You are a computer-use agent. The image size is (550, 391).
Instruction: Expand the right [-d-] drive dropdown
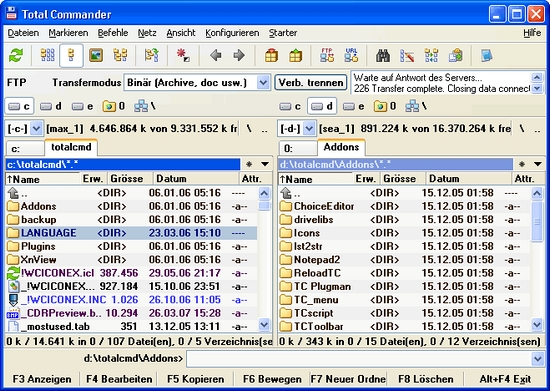[309, 129]
